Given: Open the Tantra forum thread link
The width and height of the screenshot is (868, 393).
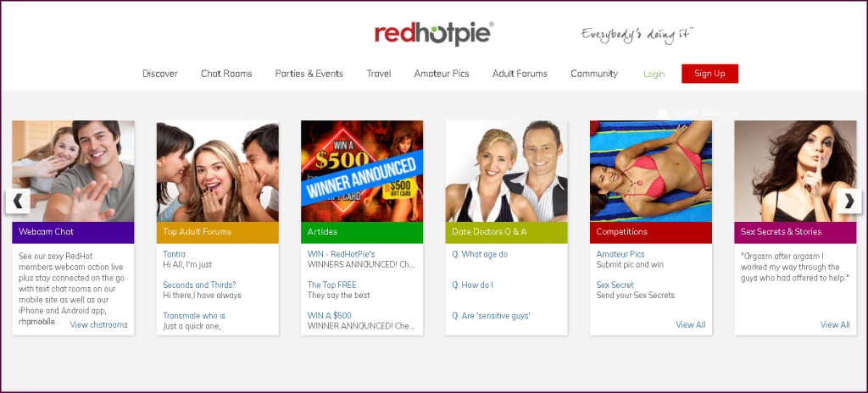Looking at the screenshot, I should pos(175,254).
